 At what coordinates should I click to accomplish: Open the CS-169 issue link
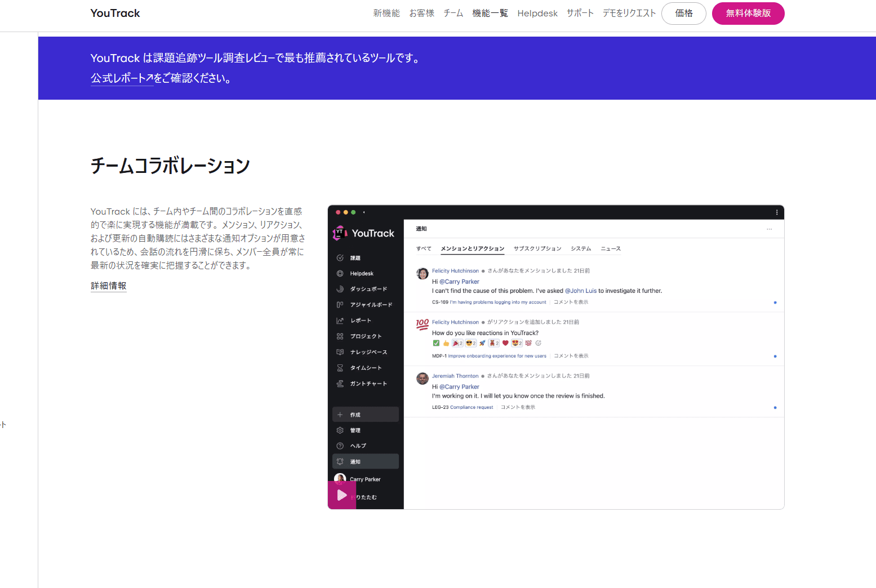pos(489,302)
